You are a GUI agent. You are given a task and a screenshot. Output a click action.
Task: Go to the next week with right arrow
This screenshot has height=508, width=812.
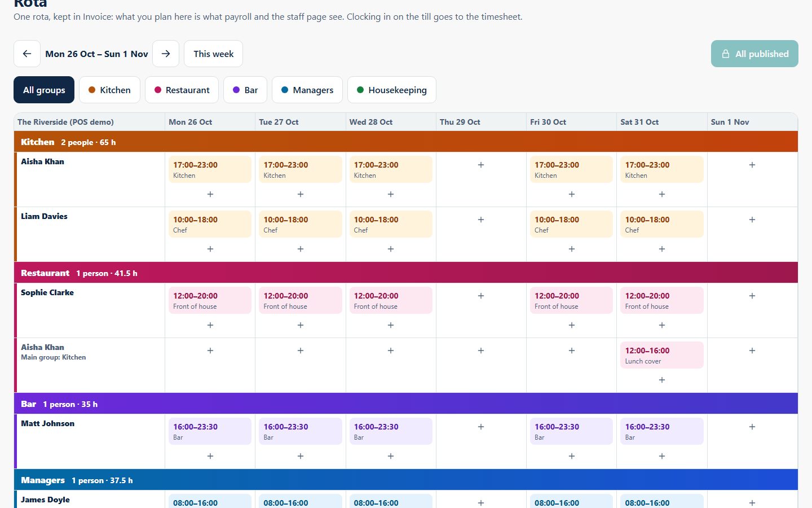[x=166, y=54]
